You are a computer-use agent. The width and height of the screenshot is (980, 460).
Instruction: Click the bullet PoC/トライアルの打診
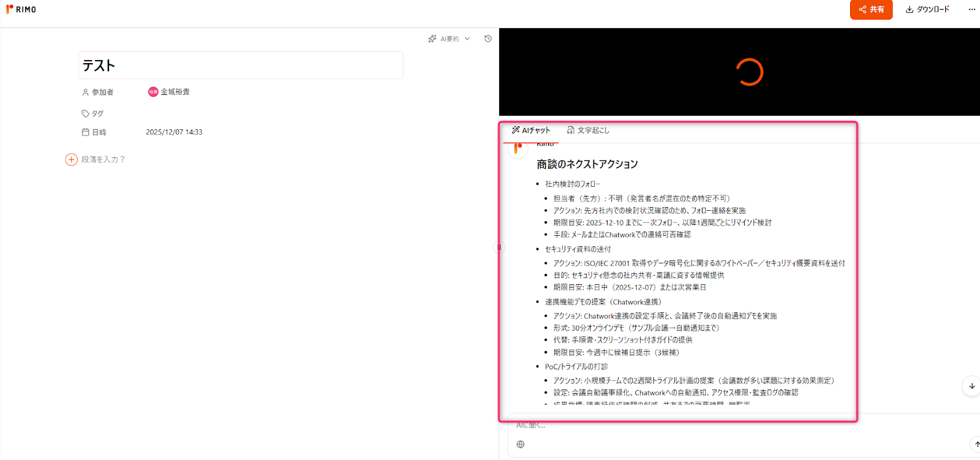[x=576, y=367]
